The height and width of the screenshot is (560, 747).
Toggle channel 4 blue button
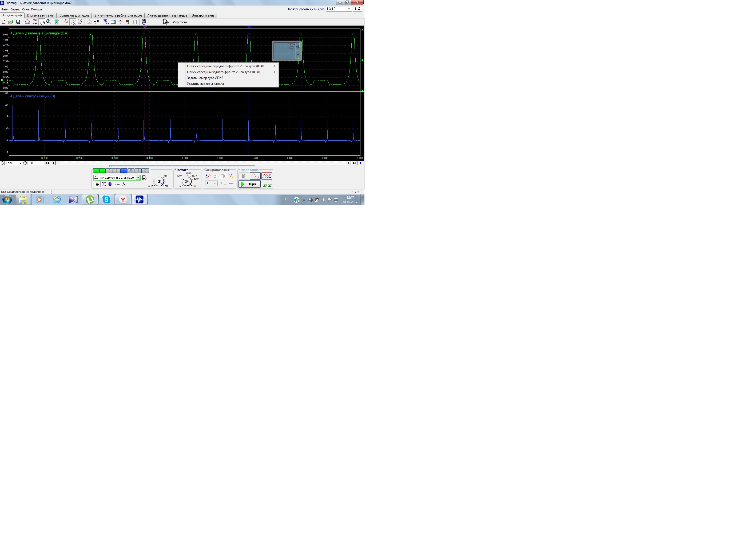coord(124,171)
